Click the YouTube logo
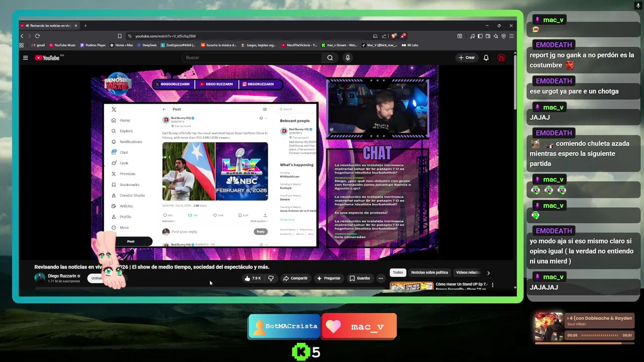This screenshot has height=362, width=644. click(x=47, y=58)
